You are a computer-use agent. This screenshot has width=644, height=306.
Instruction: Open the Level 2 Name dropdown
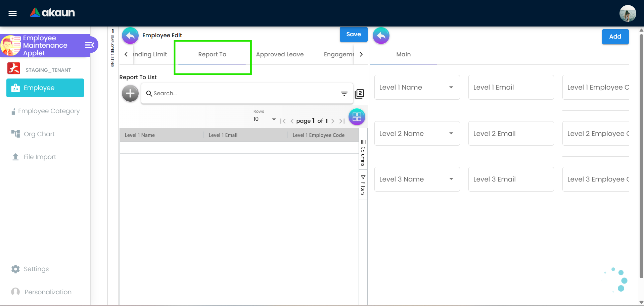451,133
